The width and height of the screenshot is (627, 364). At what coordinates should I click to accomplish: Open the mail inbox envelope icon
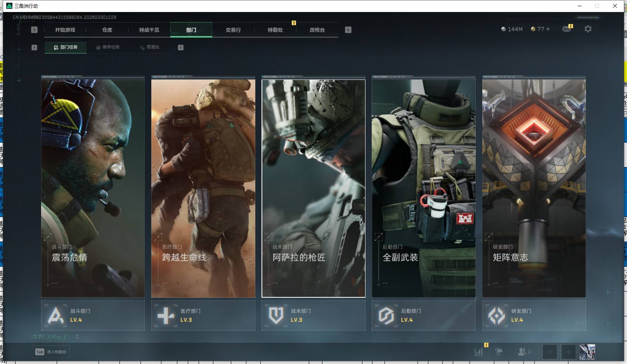(x=566, y=29)
